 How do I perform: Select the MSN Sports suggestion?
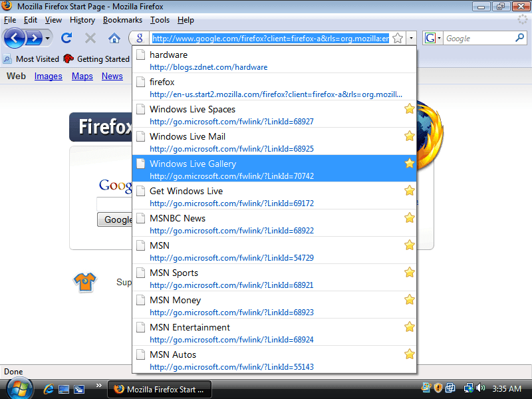(274, 278)
